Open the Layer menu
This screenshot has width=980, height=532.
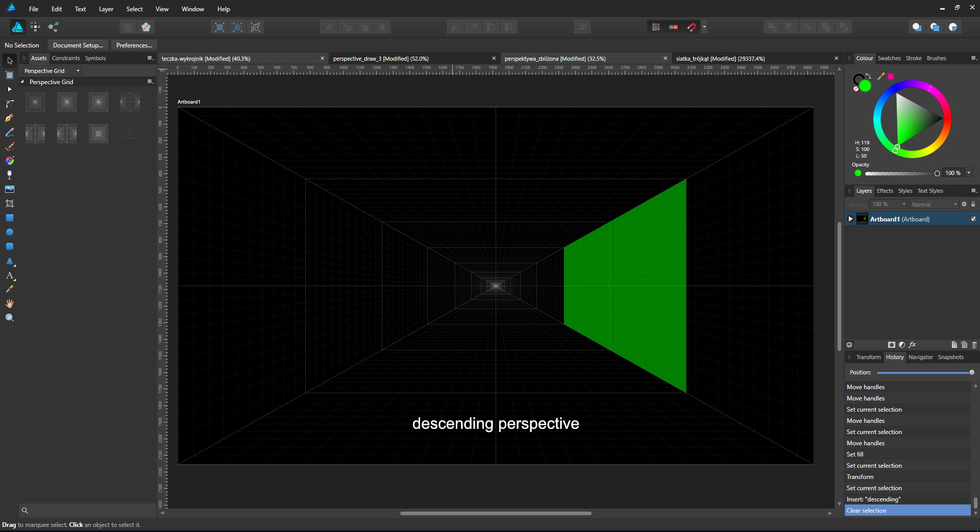(x=106, y=9)
